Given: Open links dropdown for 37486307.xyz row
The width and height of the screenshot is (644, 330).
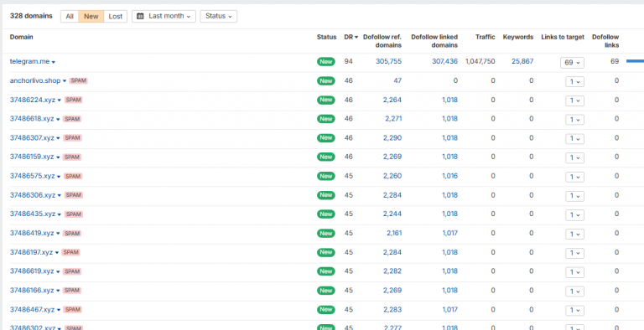Looking at the screenshot, I should (x=574, y=139).
